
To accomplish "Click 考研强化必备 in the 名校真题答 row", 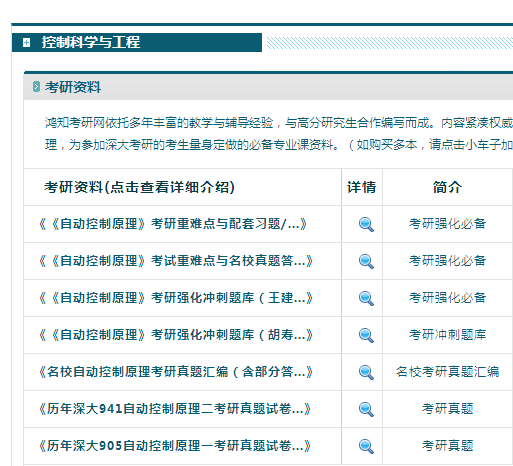I will (x=447, y=261).
